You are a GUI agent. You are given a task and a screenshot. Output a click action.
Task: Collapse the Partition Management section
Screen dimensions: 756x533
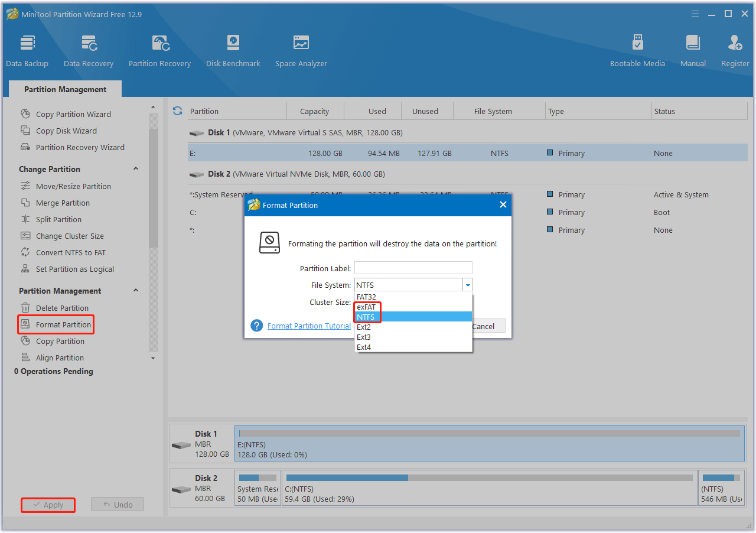(x=135, y=290)
